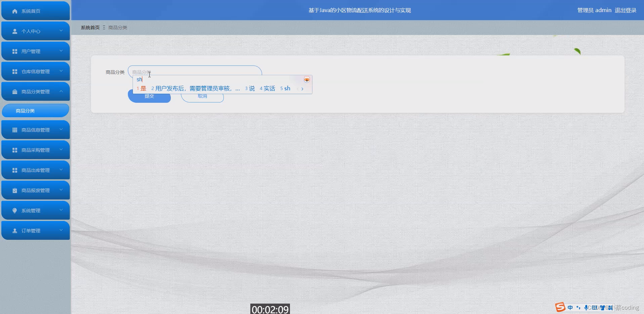This screenshot has width=644, height=314.
Task: Click the grid icon beside 仓库信息管理
Action: (x=15, y=72)
